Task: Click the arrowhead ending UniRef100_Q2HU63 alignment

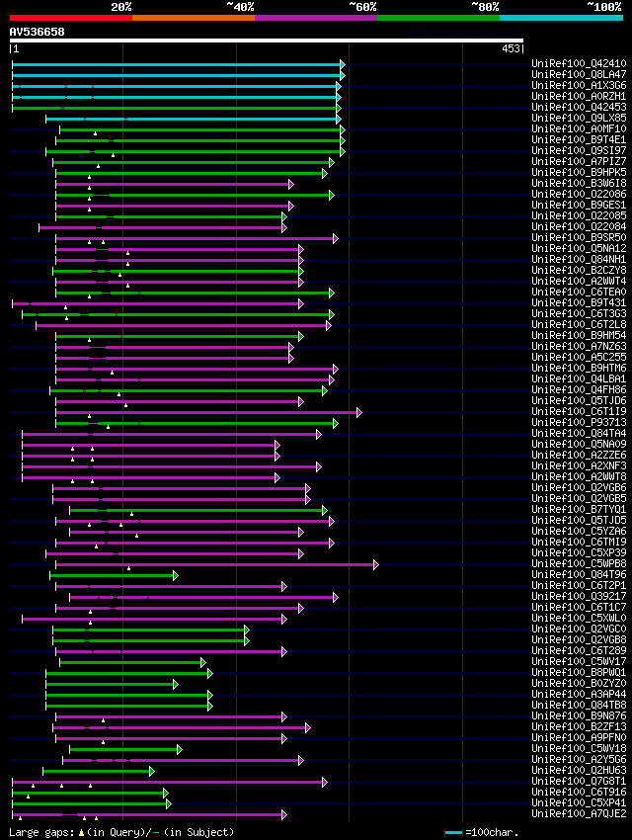Action: 152,772
